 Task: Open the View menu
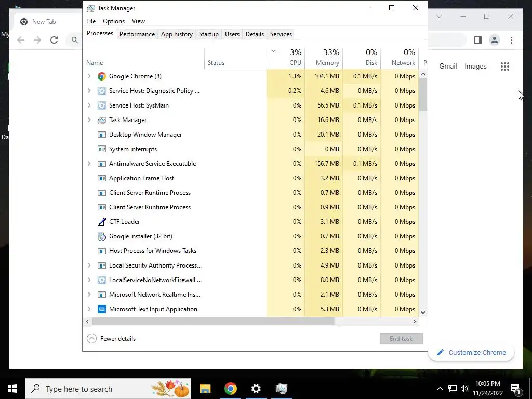click(x=138, y=21)
